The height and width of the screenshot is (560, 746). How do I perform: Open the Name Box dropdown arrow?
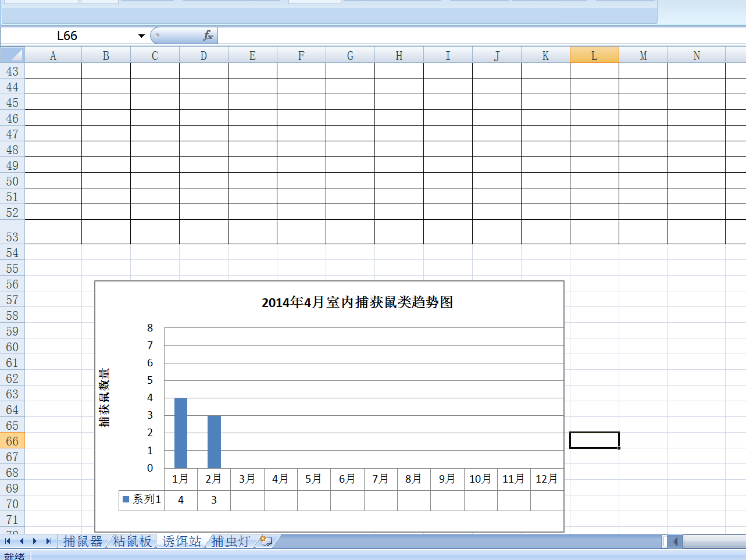click(141, 36)
